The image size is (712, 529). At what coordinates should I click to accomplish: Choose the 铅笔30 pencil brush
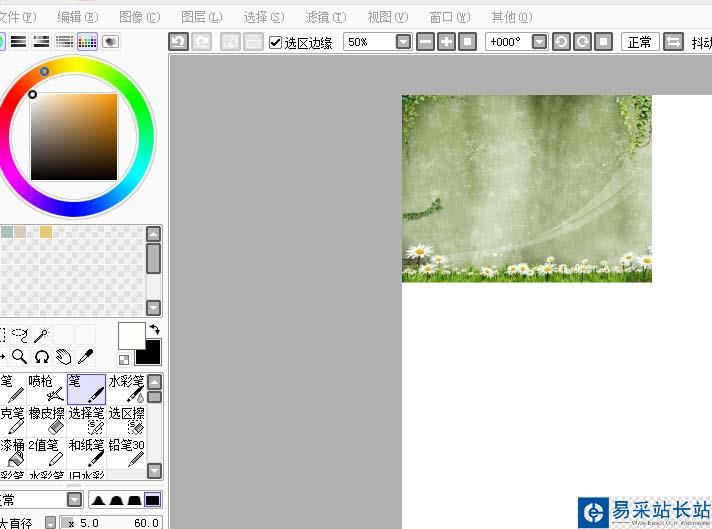point(126,453)
